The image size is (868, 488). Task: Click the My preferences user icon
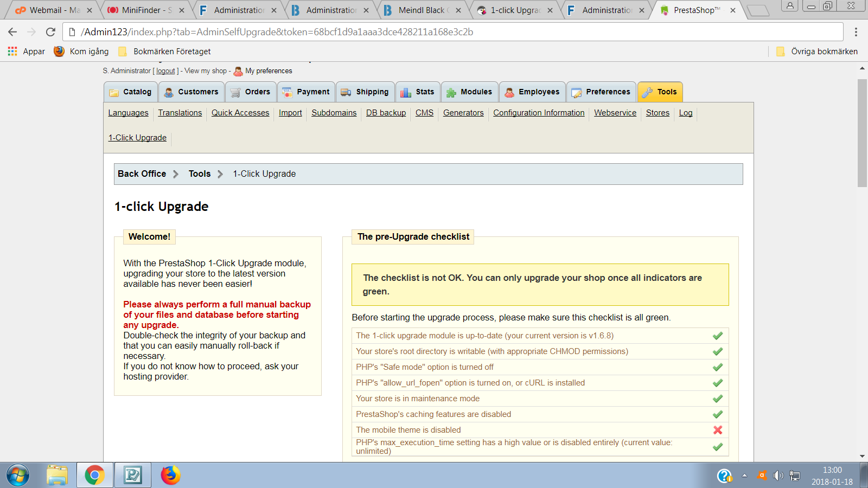click(238, 71)
